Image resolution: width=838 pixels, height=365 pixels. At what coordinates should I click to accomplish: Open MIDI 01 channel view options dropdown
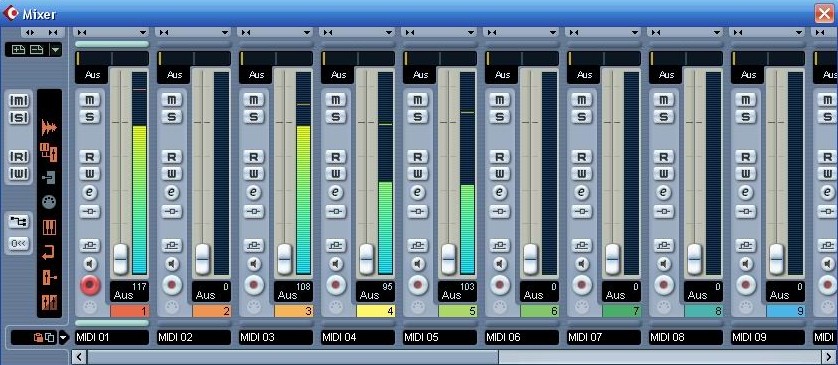tap(143, 33)
